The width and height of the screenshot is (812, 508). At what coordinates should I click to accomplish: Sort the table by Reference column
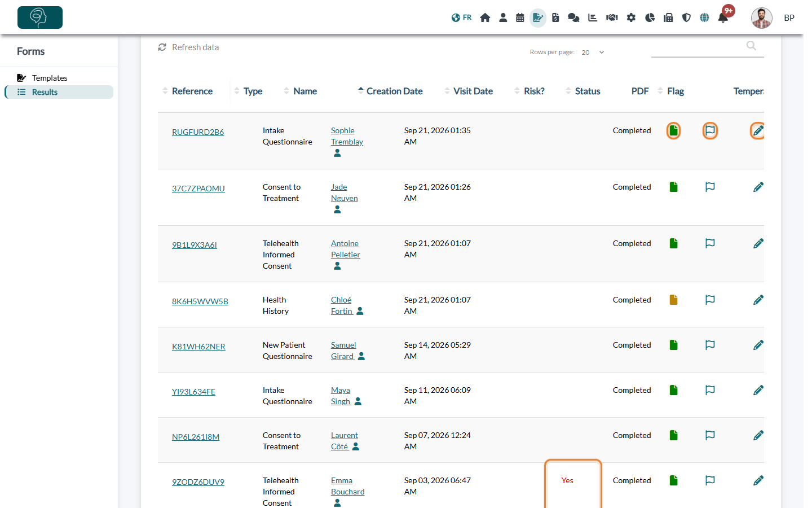pyautogui.click(x=188, y=91)
